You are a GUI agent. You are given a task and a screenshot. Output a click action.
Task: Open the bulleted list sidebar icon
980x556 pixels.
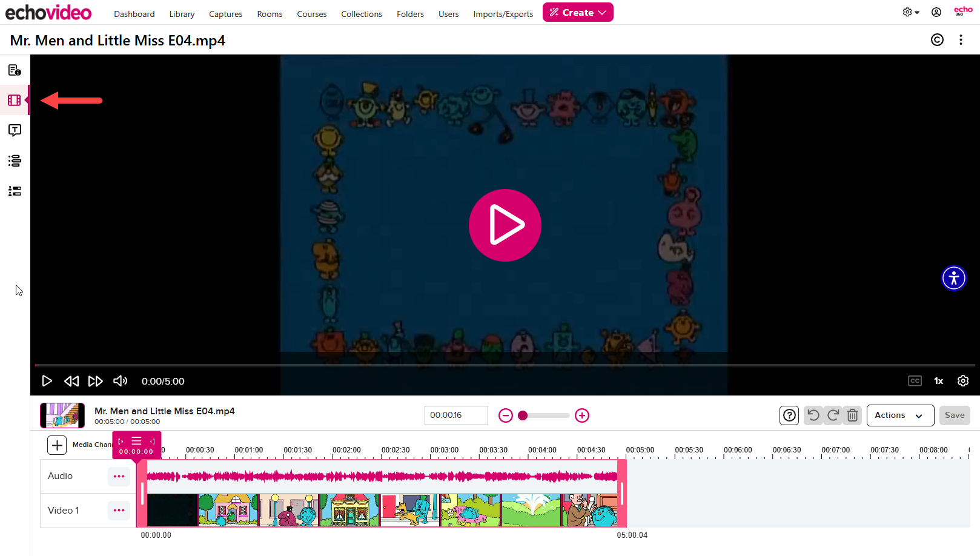coord(15,191)
